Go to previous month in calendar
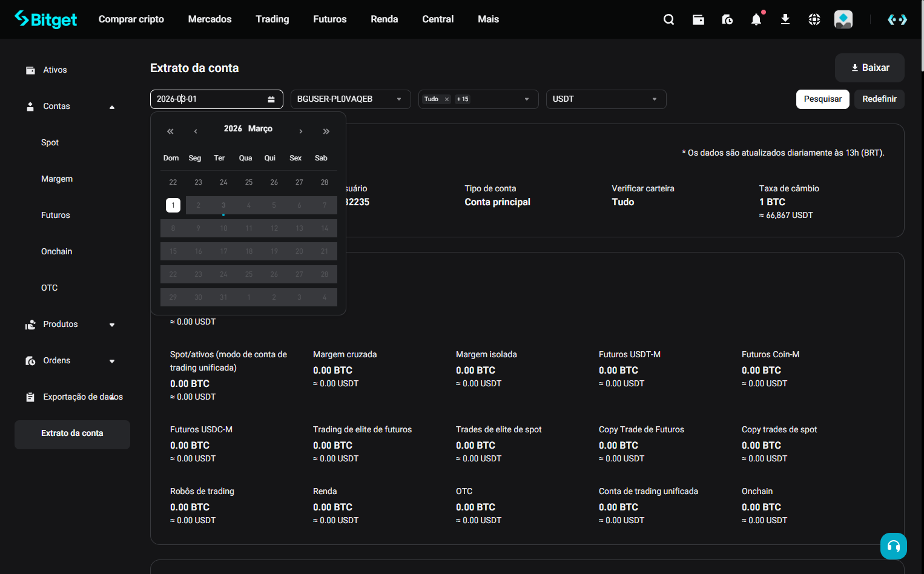 pos(196,131)
